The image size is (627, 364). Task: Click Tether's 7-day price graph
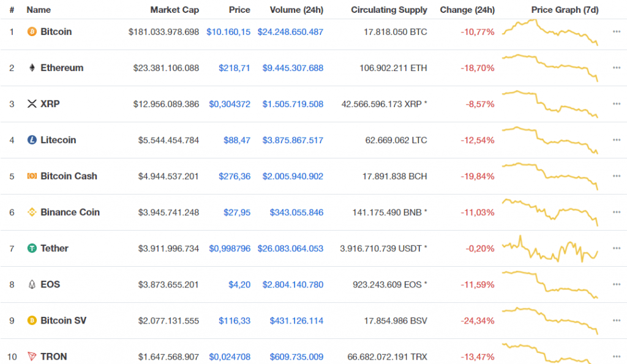(550, 248)
